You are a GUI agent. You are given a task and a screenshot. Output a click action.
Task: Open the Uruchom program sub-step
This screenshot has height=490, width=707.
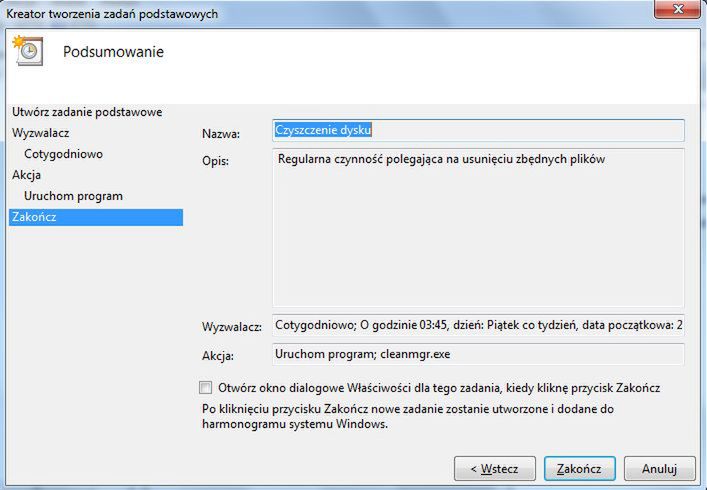73,196
